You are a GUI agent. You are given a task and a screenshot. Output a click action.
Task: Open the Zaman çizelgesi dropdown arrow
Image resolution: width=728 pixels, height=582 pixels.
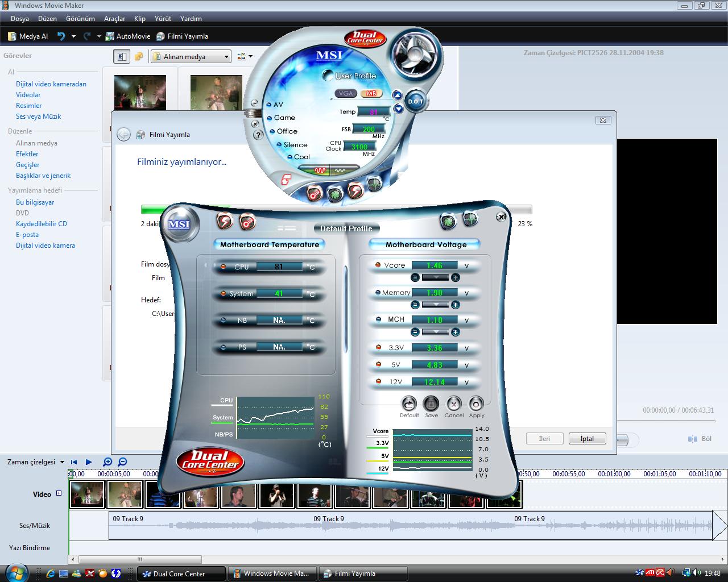click(62, 462)
